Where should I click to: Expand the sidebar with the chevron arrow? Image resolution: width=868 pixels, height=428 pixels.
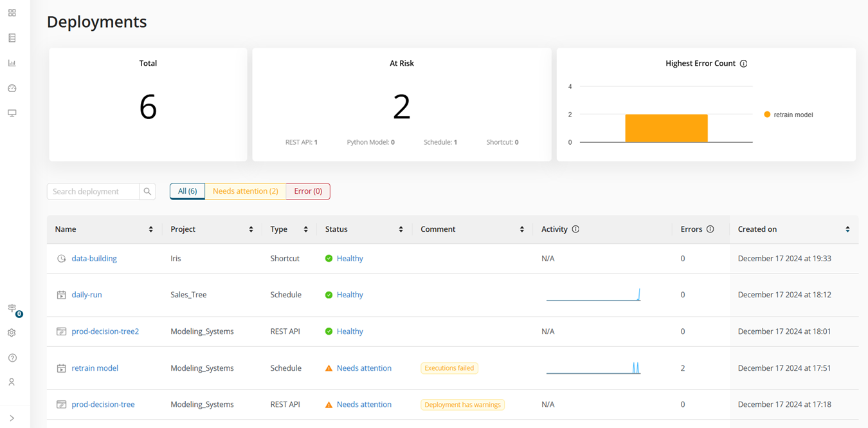pyautogui.click(x=12, y=418)
